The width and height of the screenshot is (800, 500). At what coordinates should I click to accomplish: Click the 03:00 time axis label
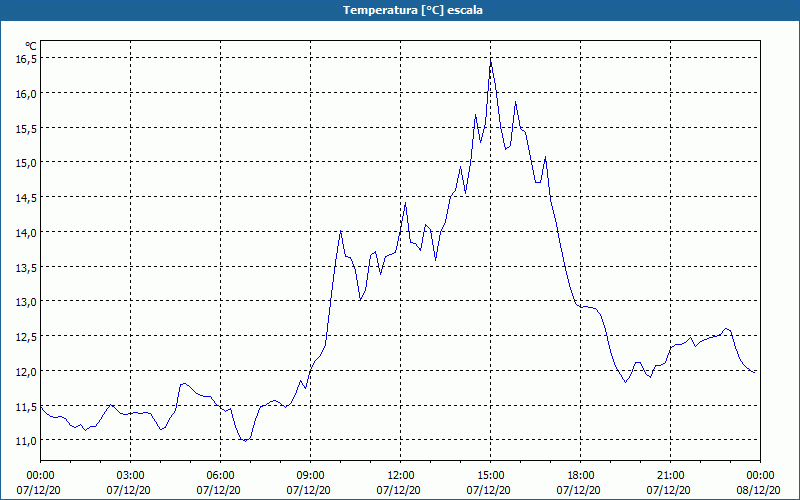tap(131, 476)
